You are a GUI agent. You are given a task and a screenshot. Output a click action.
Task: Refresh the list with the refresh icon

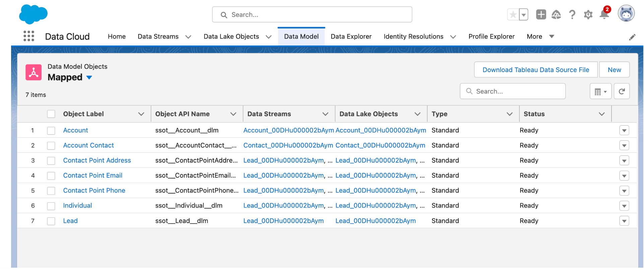(622, 91)
